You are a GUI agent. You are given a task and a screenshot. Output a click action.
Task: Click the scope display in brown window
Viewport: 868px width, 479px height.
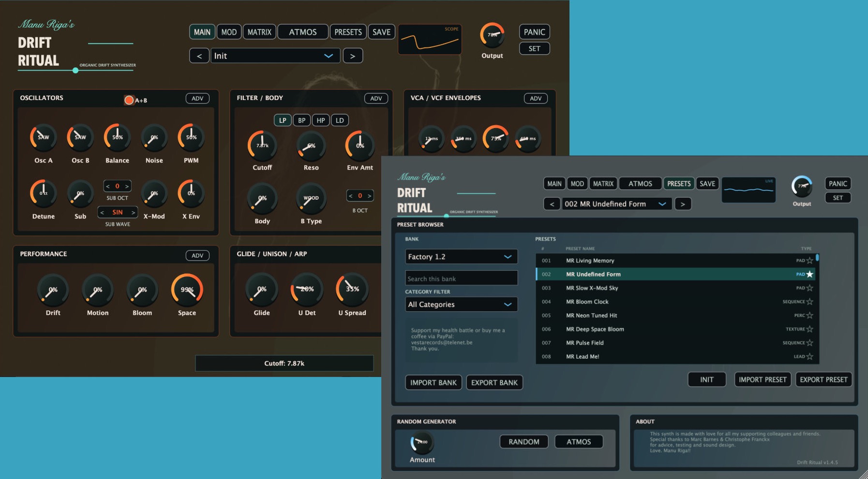tap(430, 40)
